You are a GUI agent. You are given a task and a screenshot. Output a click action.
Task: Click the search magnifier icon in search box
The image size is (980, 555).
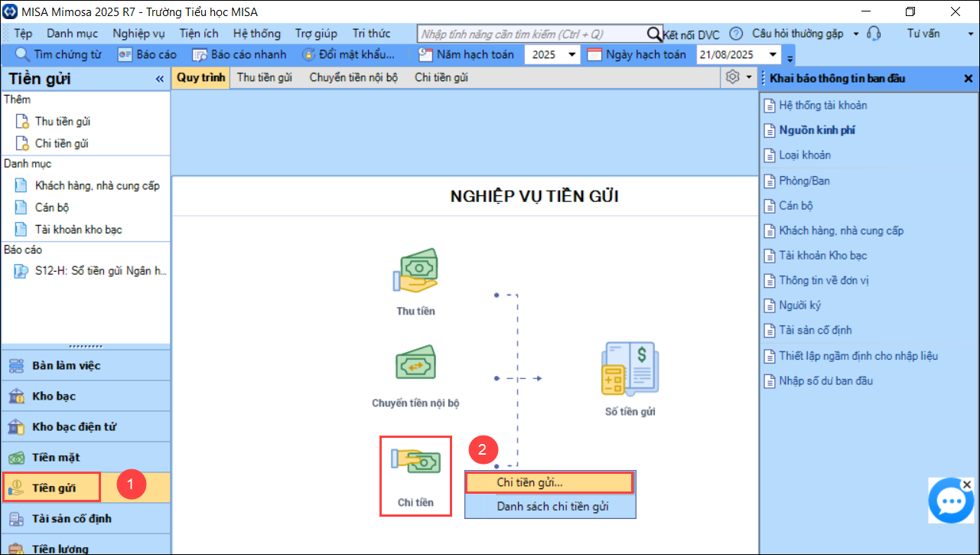point(654,34)
